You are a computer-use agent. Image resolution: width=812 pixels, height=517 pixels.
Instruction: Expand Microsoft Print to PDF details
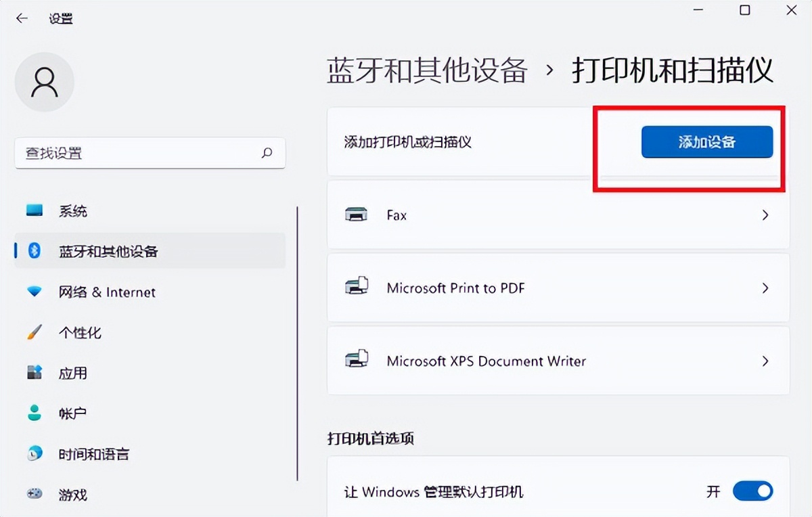pyautogui.click(x=765, y=288)
